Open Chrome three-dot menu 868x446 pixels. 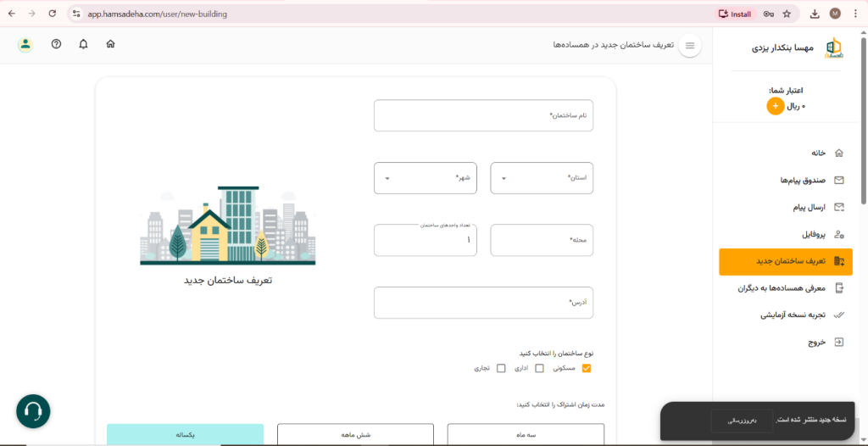tap(856, 14)
